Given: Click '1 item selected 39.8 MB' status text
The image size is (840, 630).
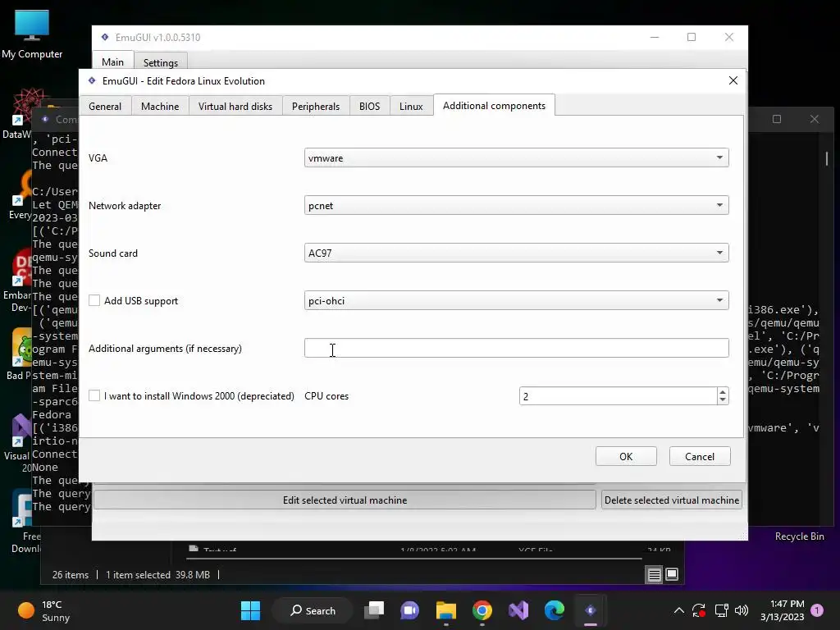Looking at the screenshot, I should [157, 575].
